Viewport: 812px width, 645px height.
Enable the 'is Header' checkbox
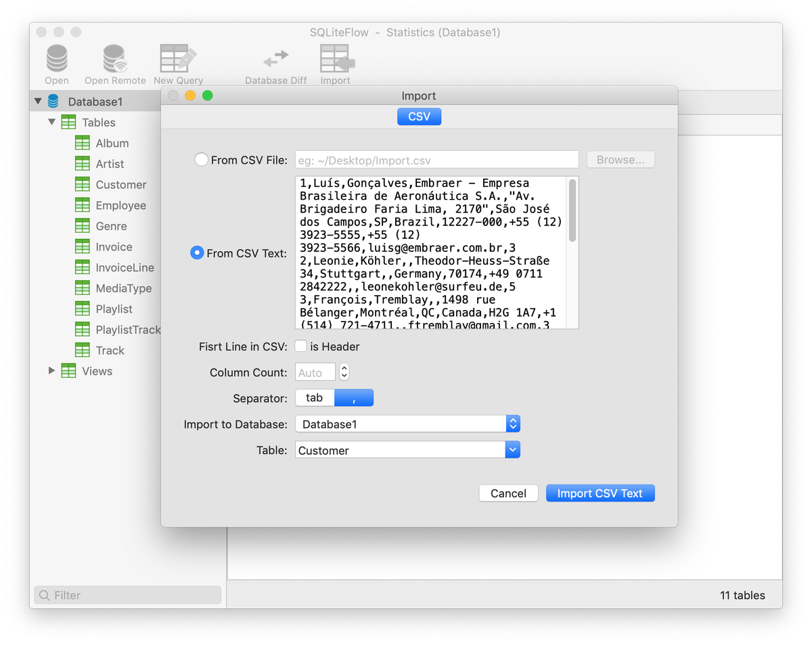point(301,346)
